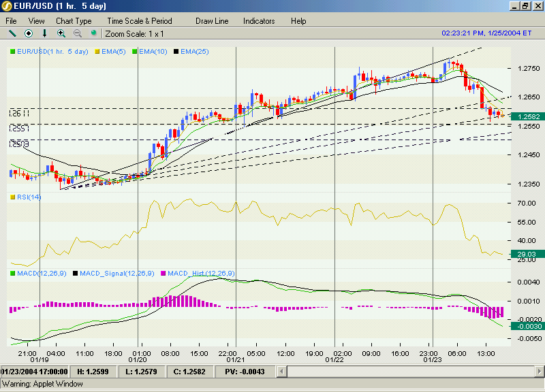The image size is (545, 392).
Task: Click the MACD_Hist(12,26,9) legend label
Action: coord(201,274)
